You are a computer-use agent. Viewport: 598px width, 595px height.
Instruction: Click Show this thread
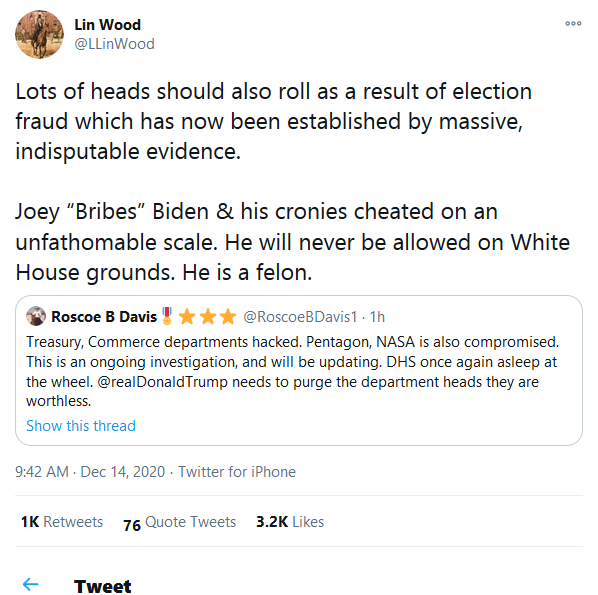pos(81,426)
